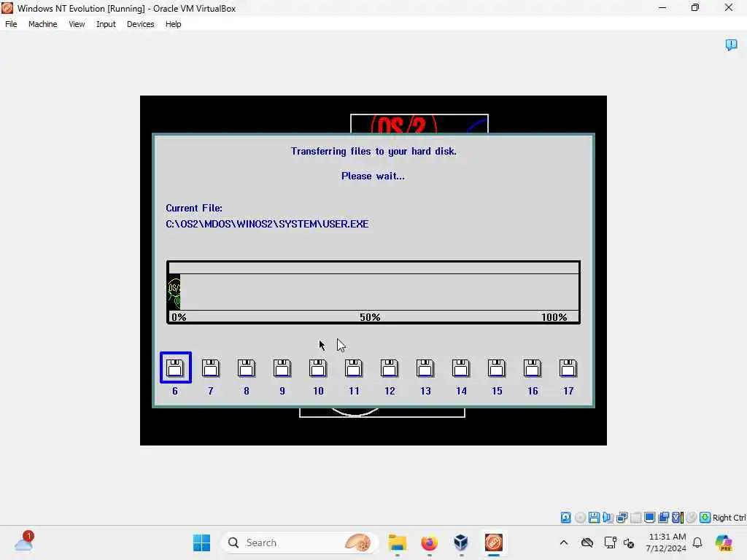
Task: Open Firefox from taskbar
Action: point(429,542)
